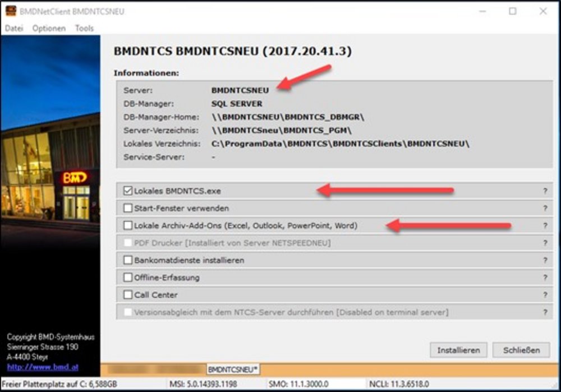This screenshot has width=561, height=392.
Task: Open help for Offline-Erfassung row
Action: 545,278
